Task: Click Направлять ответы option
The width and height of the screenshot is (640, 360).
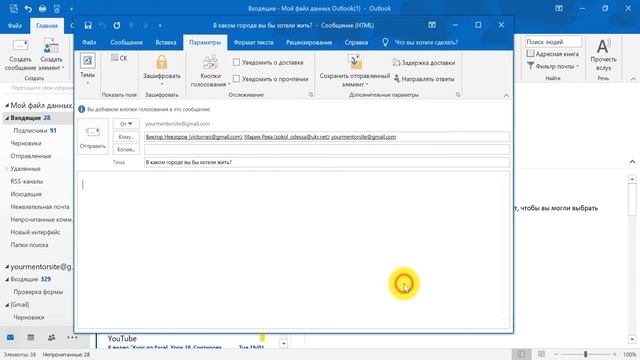Action: tap(424, 79)
